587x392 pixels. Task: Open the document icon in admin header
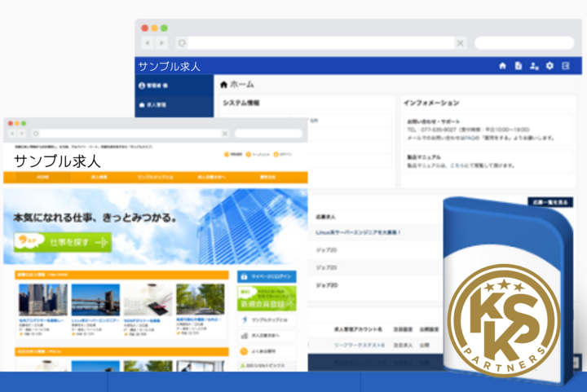tap(519, 66)
